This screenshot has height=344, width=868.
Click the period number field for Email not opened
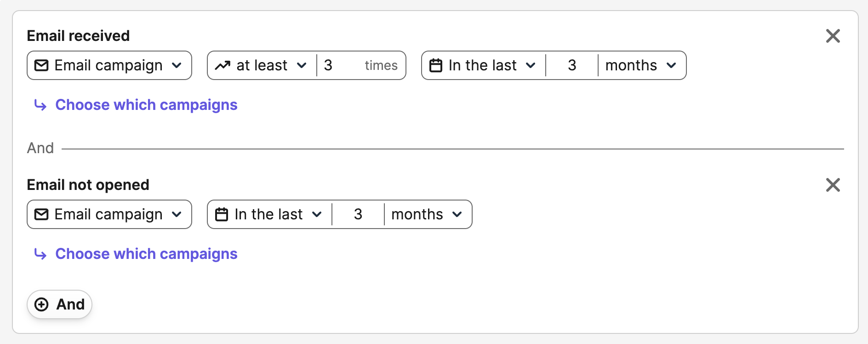click(x=358, y=214)
